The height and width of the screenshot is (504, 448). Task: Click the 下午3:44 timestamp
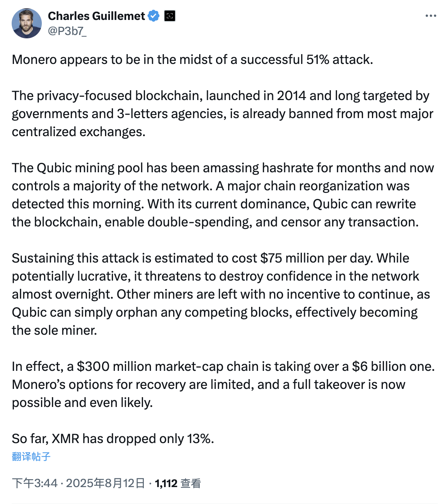pos(35,483)
